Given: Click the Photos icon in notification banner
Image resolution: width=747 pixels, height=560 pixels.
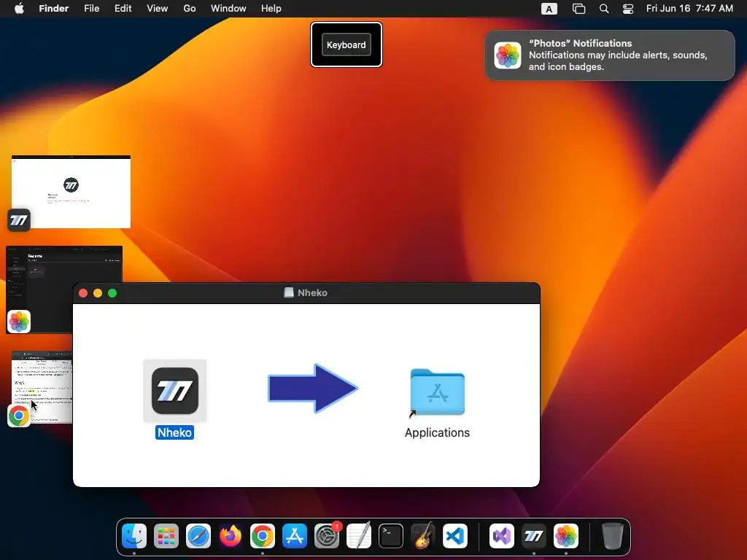Looking at the screenshot, I should tap(508, 55).
